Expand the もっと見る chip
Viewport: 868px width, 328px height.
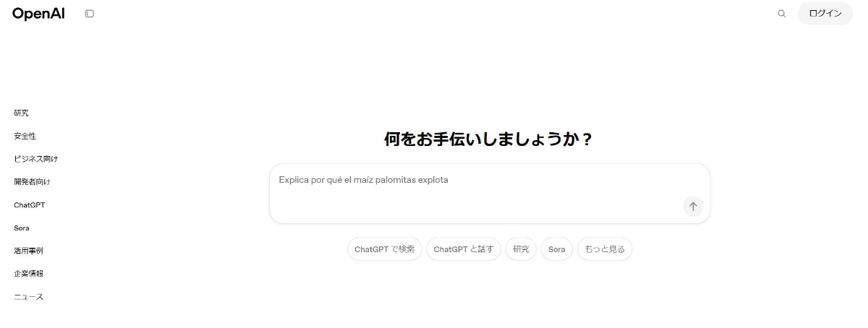pyautogui.click(x=605, y=249)
